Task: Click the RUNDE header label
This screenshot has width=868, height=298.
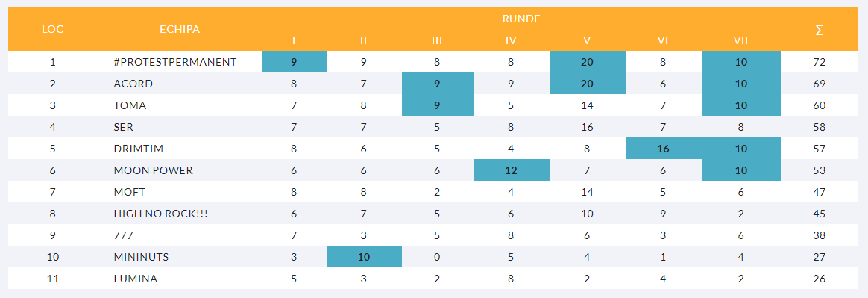Action: coord(521,19)
